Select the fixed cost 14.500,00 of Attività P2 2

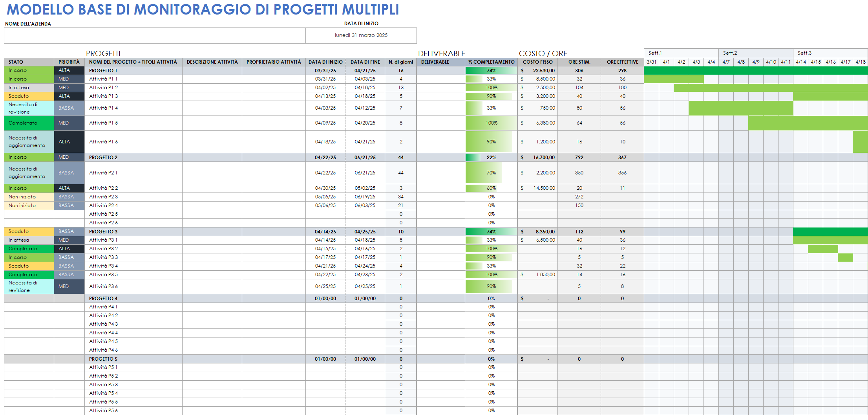[x=537, y=188]
